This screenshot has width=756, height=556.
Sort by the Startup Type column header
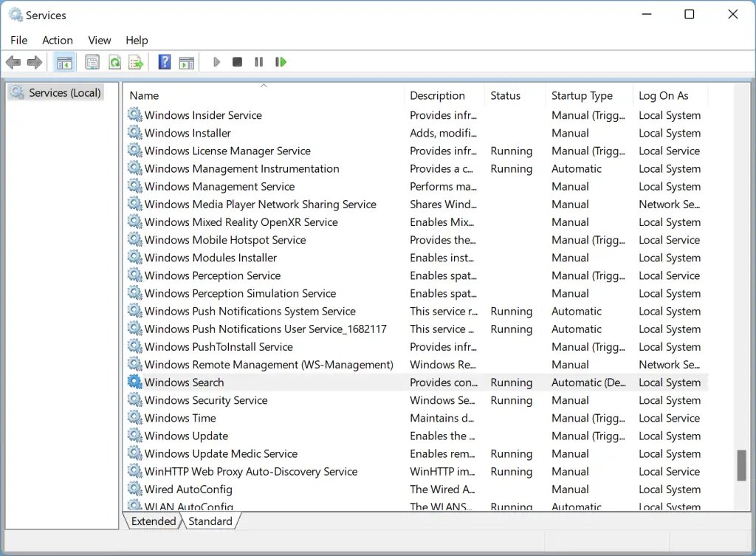589,95
